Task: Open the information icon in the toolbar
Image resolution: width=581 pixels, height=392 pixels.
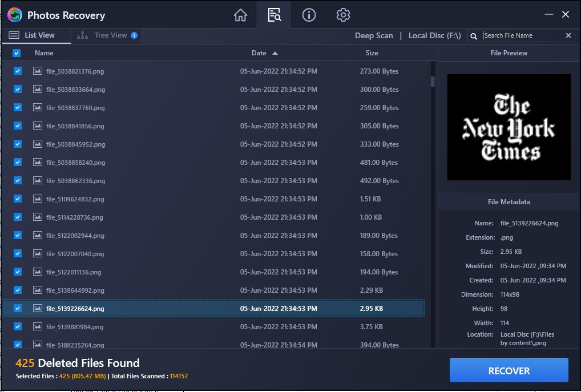Action: pos(308,15)
